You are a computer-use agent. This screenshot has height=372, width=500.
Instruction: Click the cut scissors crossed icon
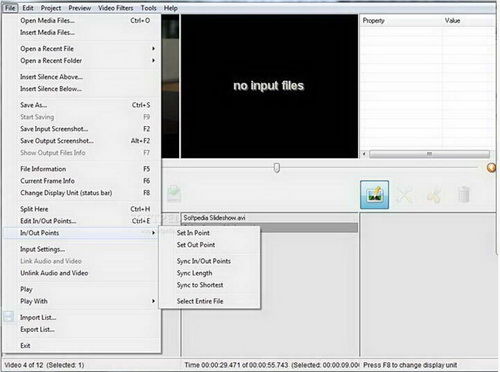[x=404, y=195]
